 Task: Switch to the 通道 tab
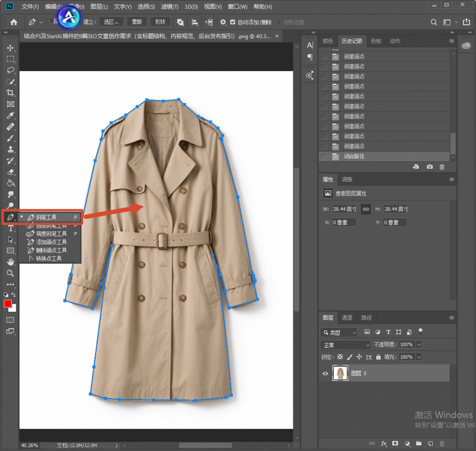(x=347, y=318)
